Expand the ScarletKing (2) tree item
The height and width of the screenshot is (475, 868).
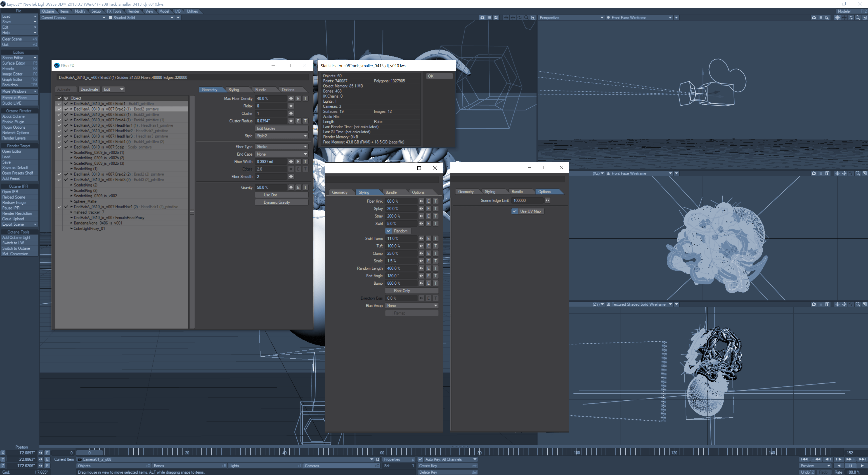point(71,185)
